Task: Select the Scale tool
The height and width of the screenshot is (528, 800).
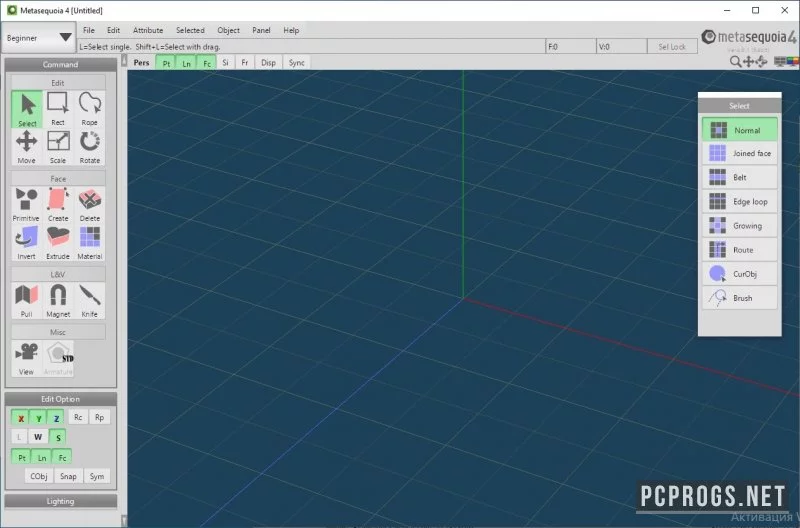Action: [x=58, y=147]
